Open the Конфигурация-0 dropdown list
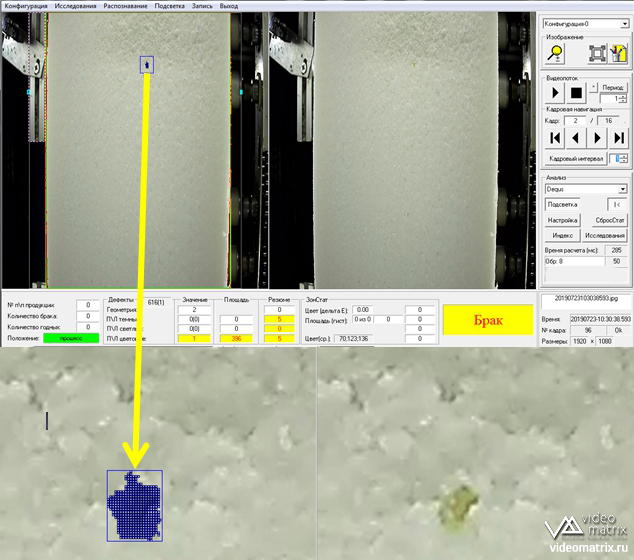This screenshot has width=634, height=560. coord(622,22)
